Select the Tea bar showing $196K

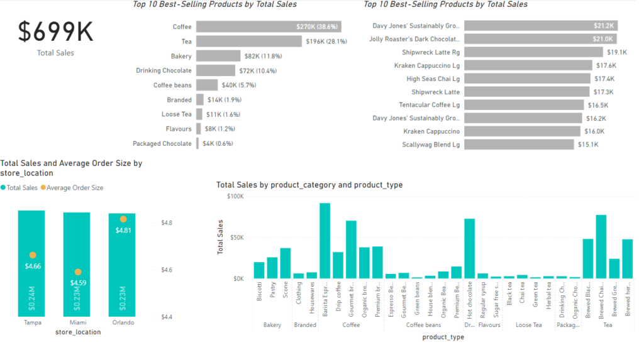pyautogui.click(x=249, y=41)
